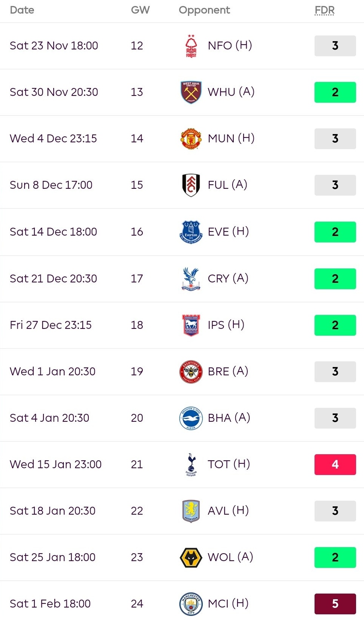Click the Opponent column header

click(204, 10)
